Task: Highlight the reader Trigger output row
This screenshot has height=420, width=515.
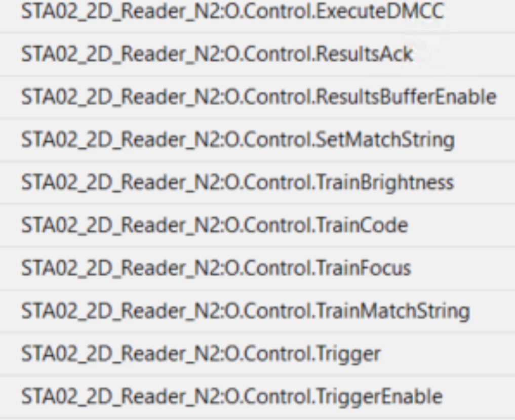Action: pyautogui.click(x=201, y=354)
